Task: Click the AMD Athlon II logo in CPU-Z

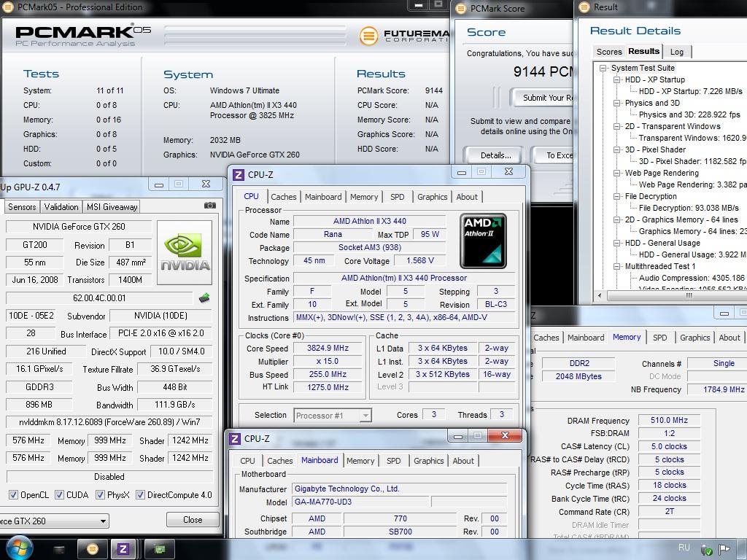Action: point(483,241)
